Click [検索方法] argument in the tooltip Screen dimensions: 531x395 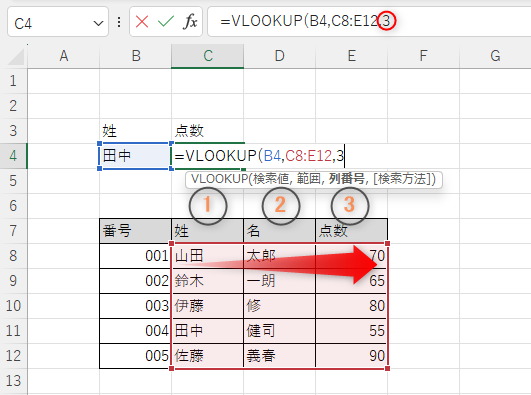402,179
